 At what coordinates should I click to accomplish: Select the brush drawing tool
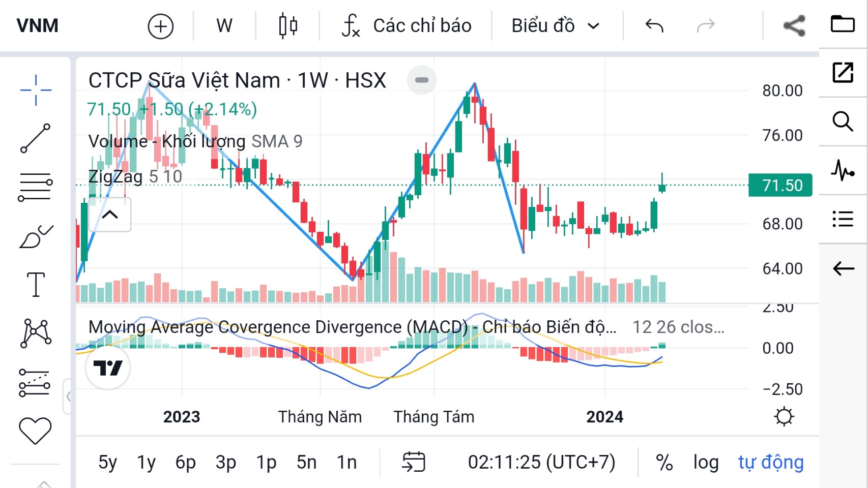tap(36, 236)
